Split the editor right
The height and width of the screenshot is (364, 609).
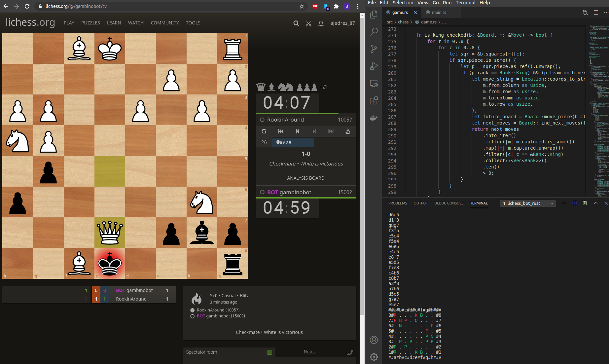pyautogui.click(x=596, y=13)
